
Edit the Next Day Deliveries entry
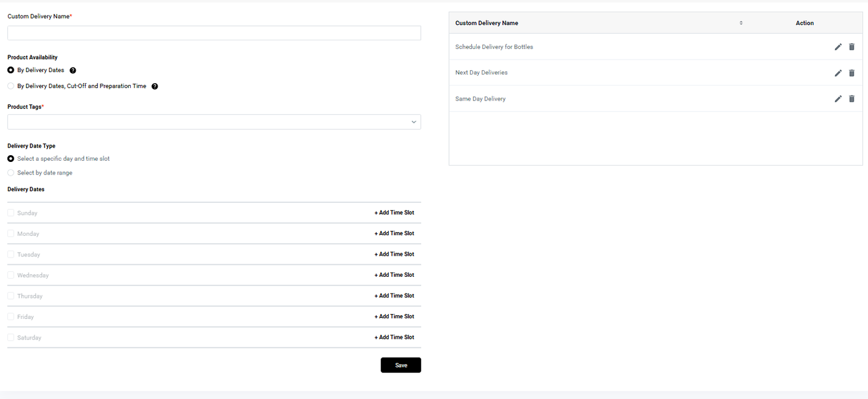click(x=838, y=73)
